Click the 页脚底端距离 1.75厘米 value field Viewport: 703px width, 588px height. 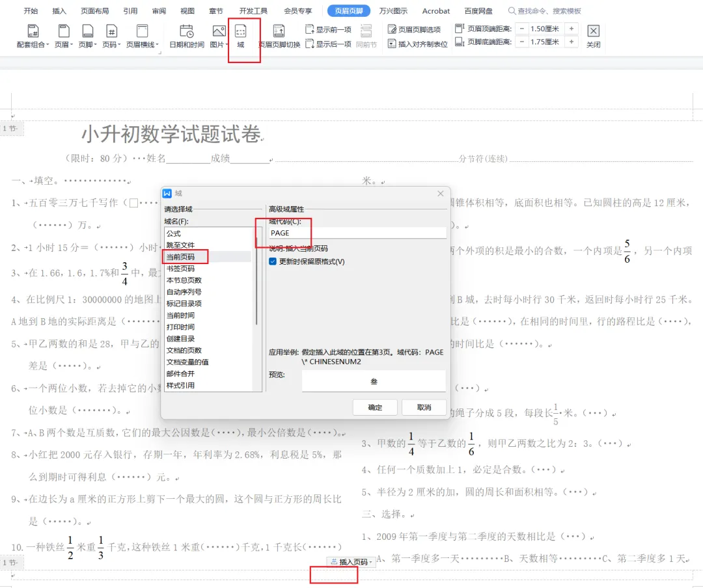coord(547,42)
